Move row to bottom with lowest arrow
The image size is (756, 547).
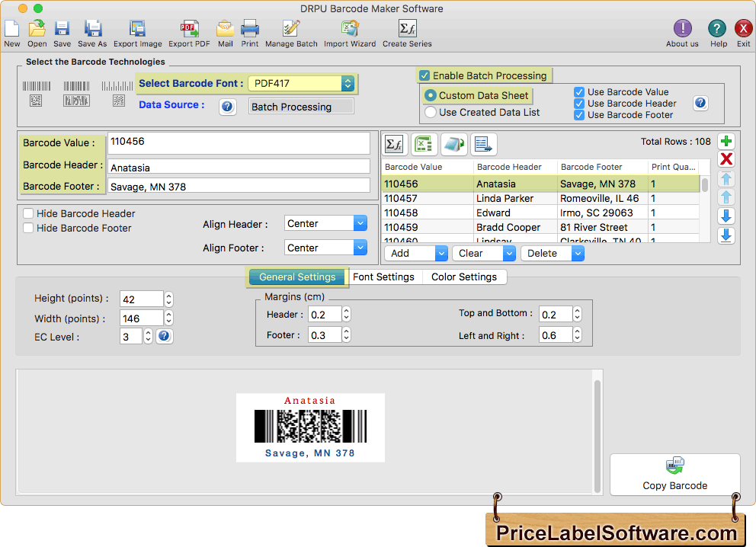pos(726,235)
